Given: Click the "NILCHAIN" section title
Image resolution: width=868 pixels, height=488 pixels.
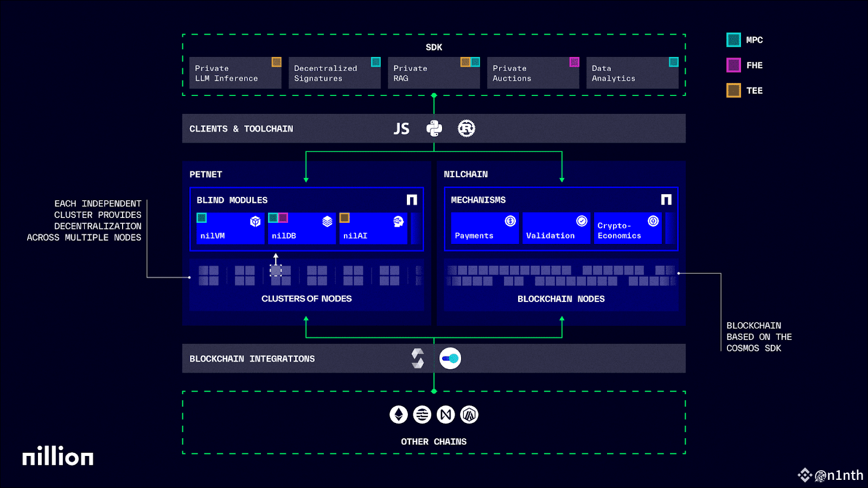Looking at the screenshot, I should tap(465, 174).
